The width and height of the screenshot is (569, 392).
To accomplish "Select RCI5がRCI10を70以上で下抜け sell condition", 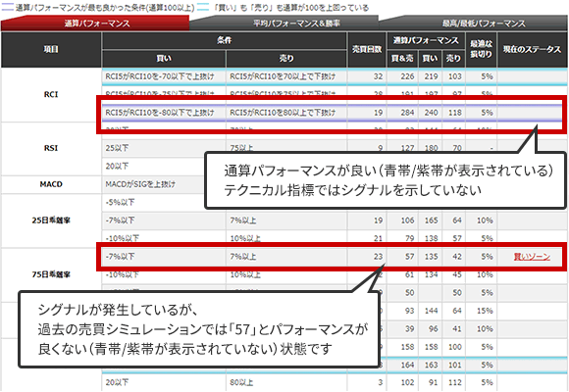I will pyautogui.click(x=283, y=76).
